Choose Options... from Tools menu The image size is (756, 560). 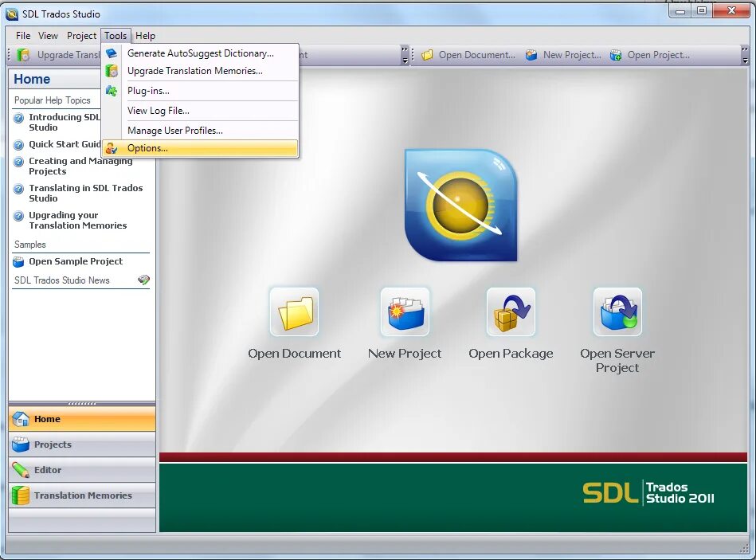(x=201, y=148)
